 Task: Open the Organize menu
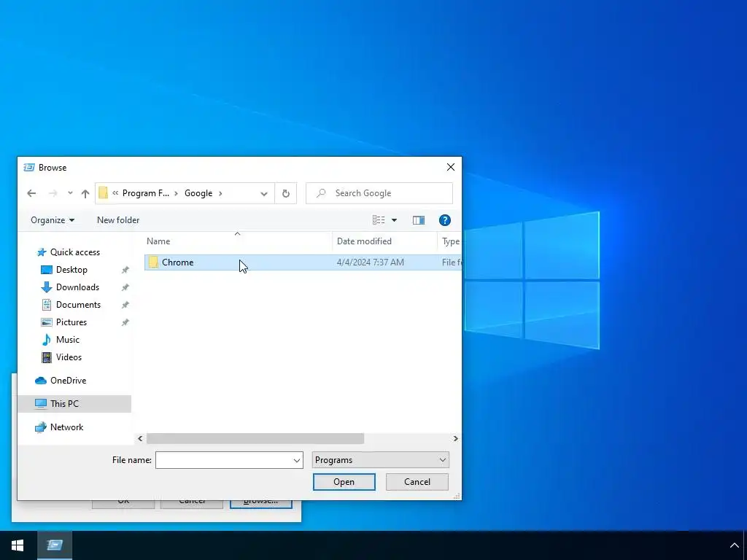(53, 220)
